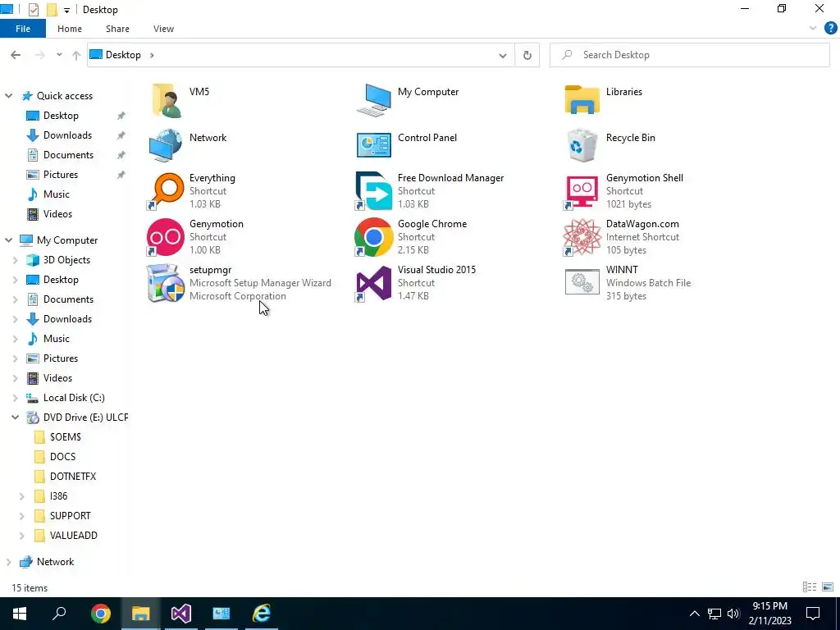Open the explorer Help icon
The height and width of the screenshot is (630, 840).
click(x=830, y=29)
